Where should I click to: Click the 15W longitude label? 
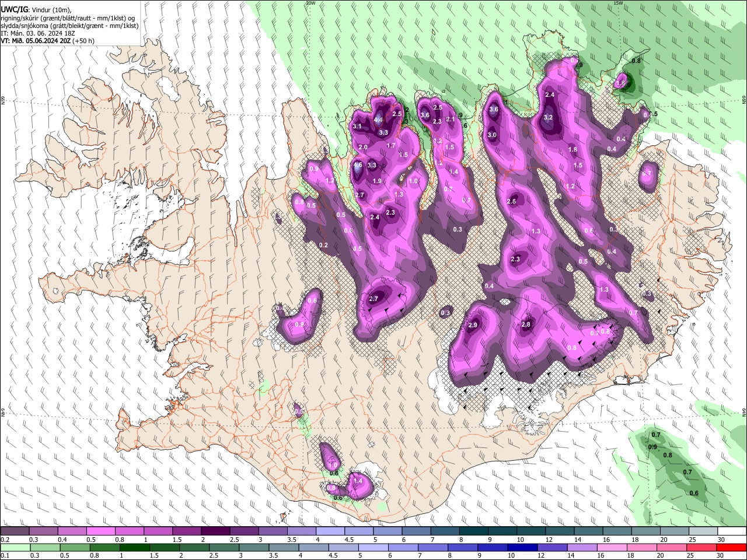coord(618,3)
